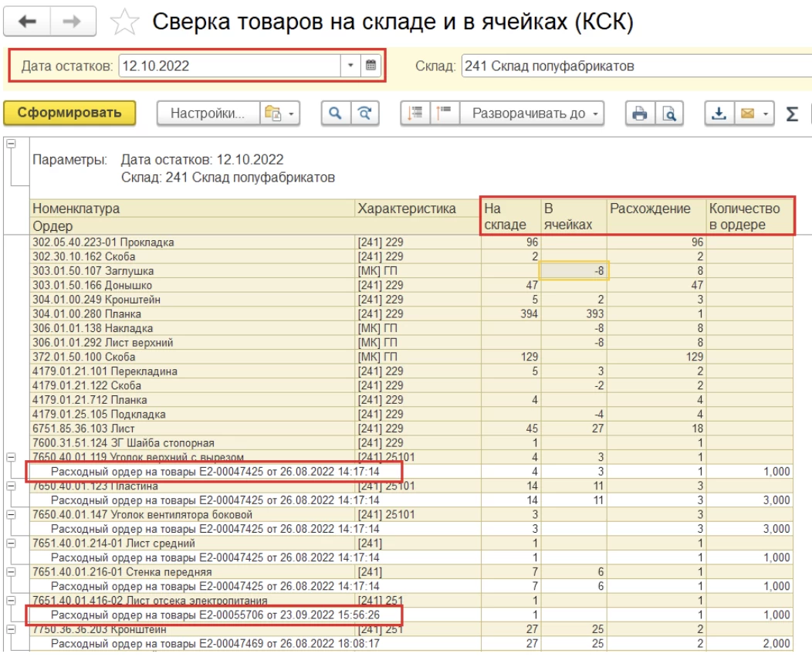This screenshot has height=664, width=812.
Task: Click the Склад input field
Action: [x=634, y=66]
